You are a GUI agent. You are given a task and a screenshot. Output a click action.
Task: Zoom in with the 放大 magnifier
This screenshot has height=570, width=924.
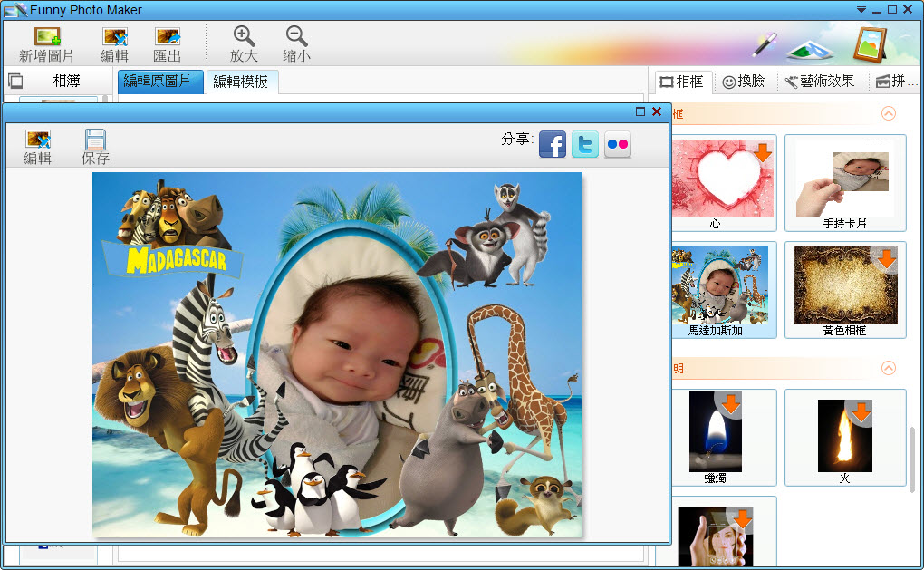pyautogui.click(x=244, y=36)
